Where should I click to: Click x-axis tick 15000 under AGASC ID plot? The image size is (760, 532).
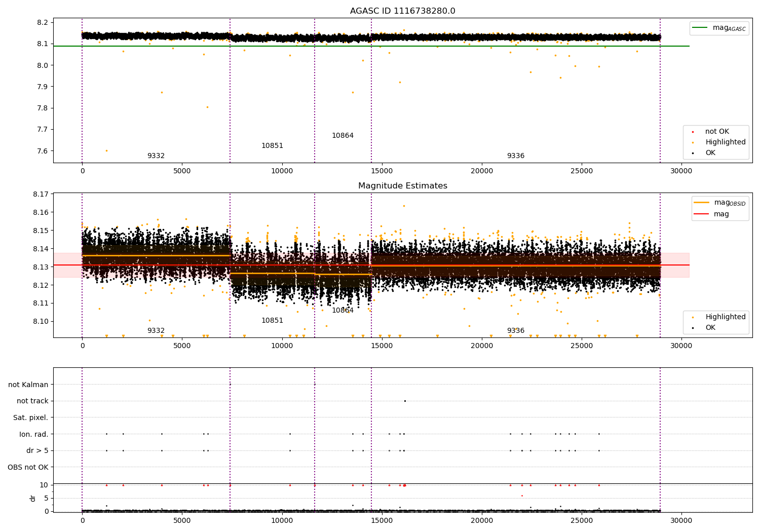click(x=382, y=171)
